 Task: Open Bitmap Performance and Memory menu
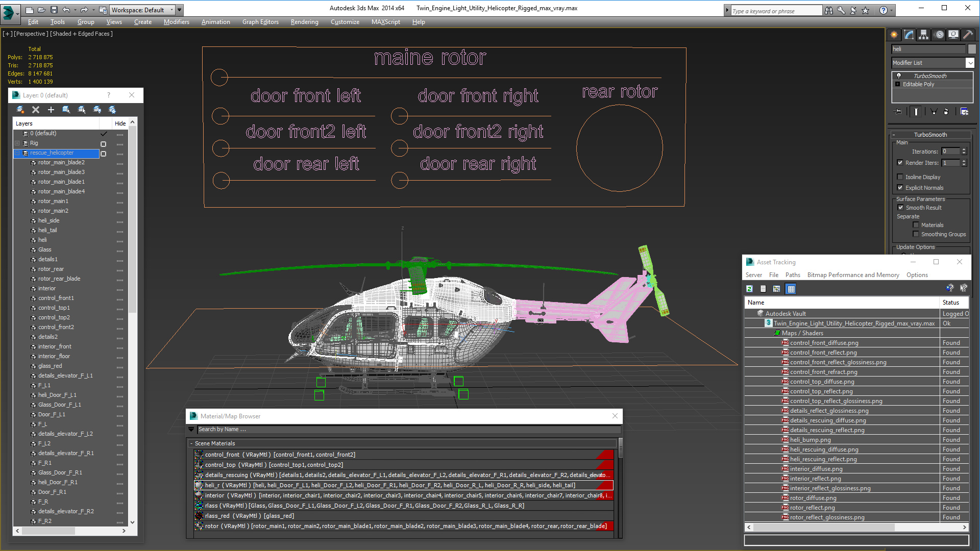pyautogui.click(x=853, y=275)
